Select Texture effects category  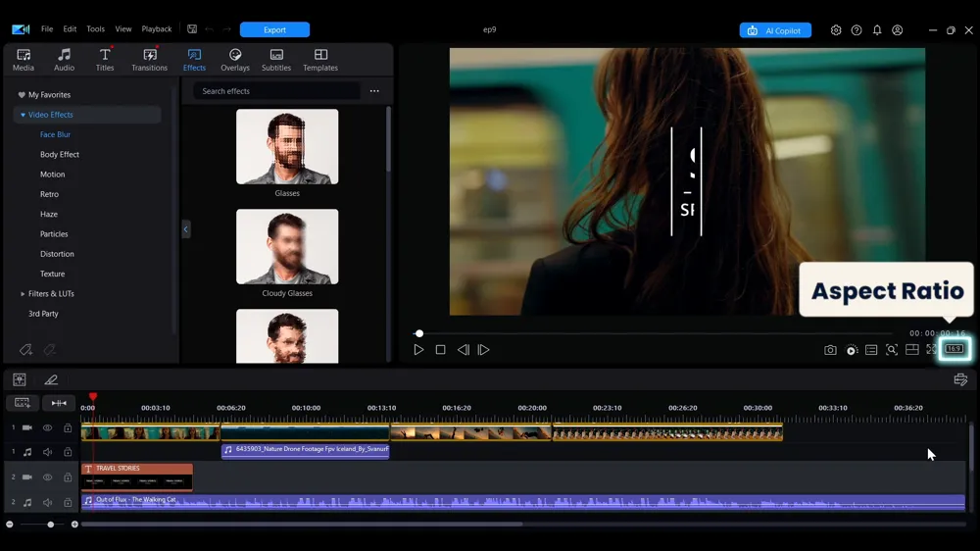pos(53,274)
